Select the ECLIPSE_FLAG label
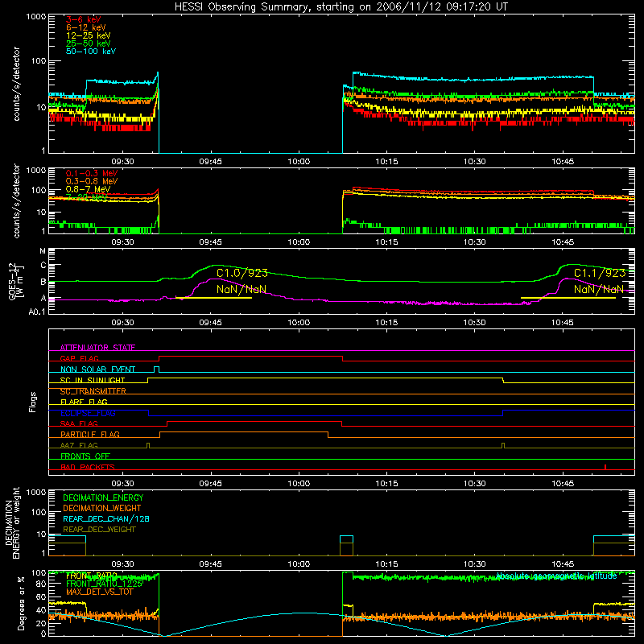This screenshot has width=644, height=644. click(x=88, y=413)
